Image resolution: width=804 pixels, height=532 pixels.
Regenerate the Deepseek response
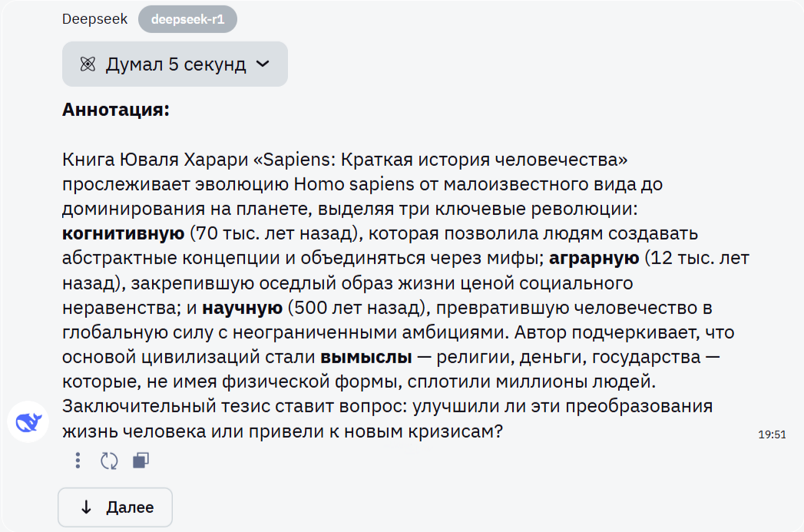click(108, 461)
